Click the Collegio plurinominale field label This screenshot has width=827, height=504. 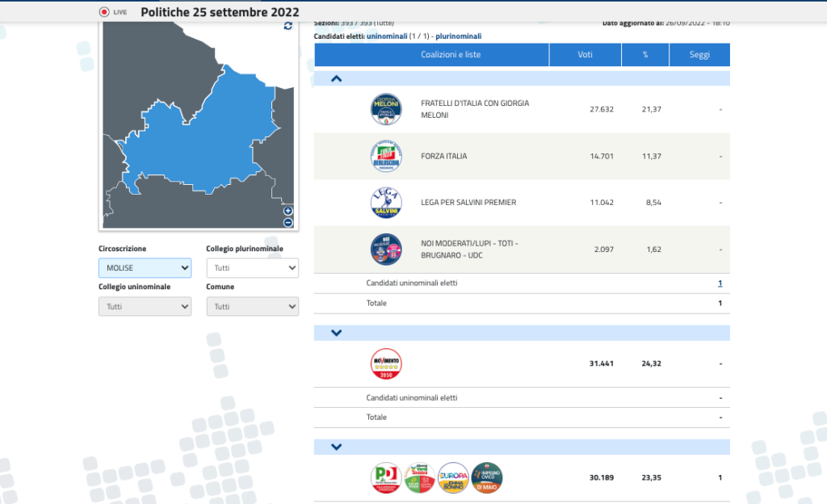[x=245, y=249]
